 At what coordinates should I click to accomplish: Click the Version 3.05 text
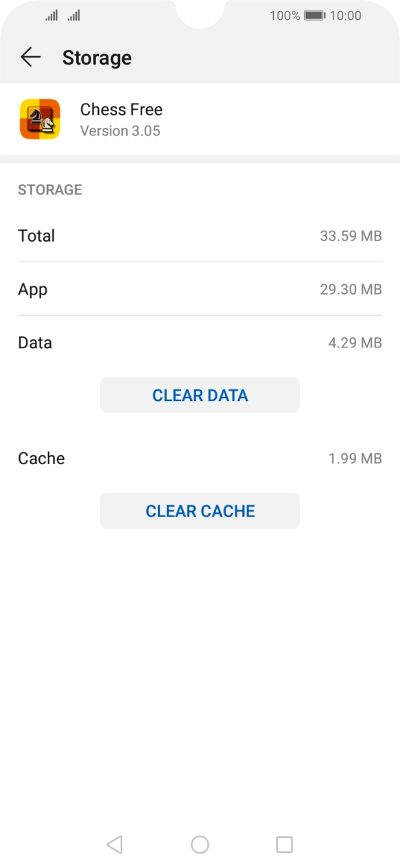click(120, 130)
